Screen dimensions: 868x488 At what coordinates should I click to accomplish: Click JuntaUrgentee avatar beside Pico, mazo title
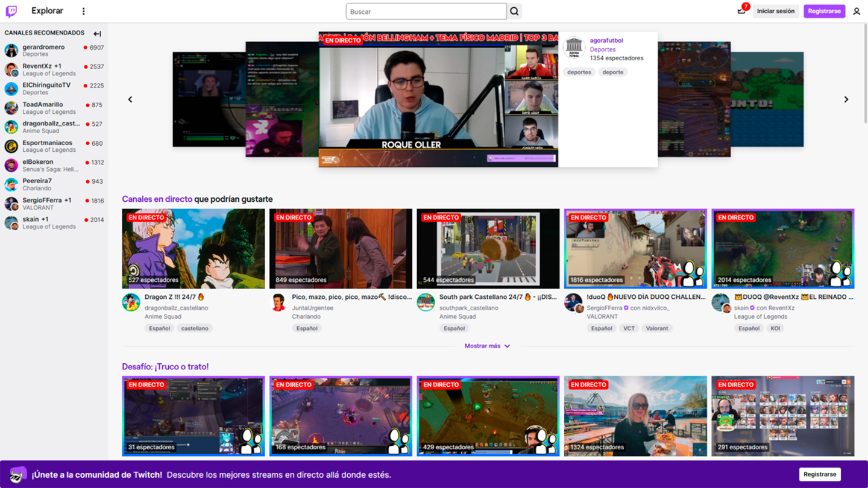[x=278, y=302]
